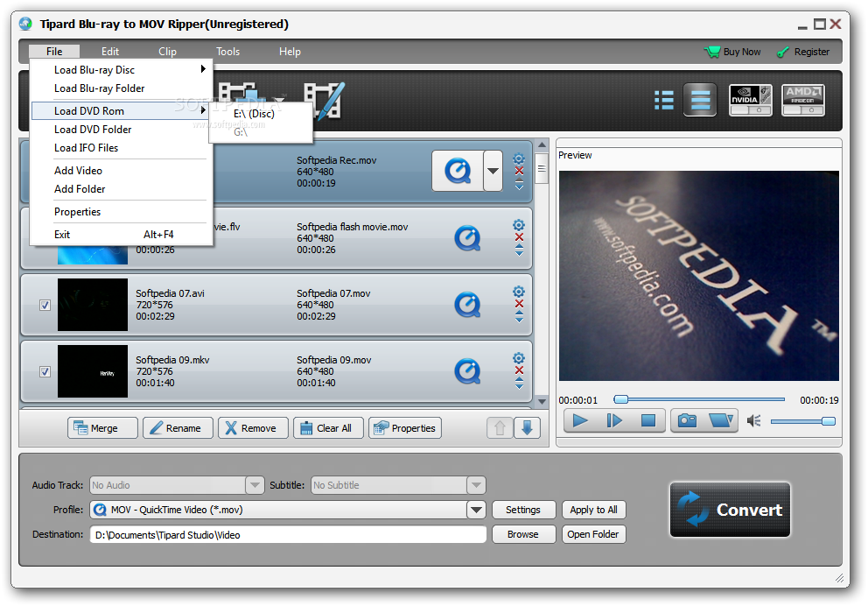Toggle NVIDIA acceleration icon
The width and height of the screenshot is (868, 606).
pyautogui.click(x=750, y=100)
